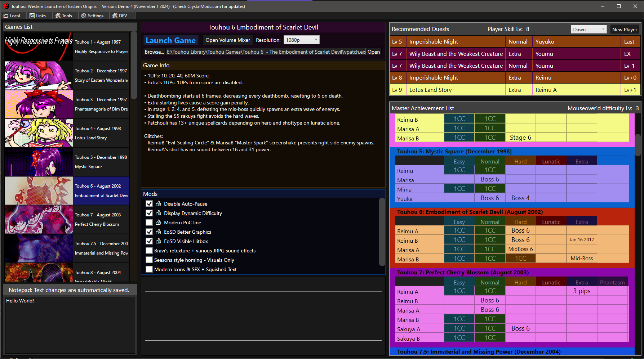Image resolution: width=644 pixels, height=359 pixels.
Task: Open the Dawn dropdown in Recommended Quests
Action: (589, 30)
